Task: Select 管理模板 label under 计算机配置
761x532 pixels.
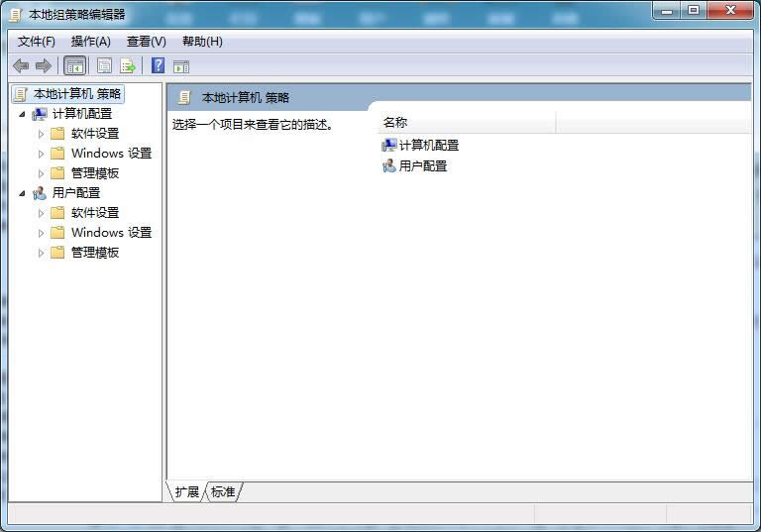Action: (x=95, y=172)
